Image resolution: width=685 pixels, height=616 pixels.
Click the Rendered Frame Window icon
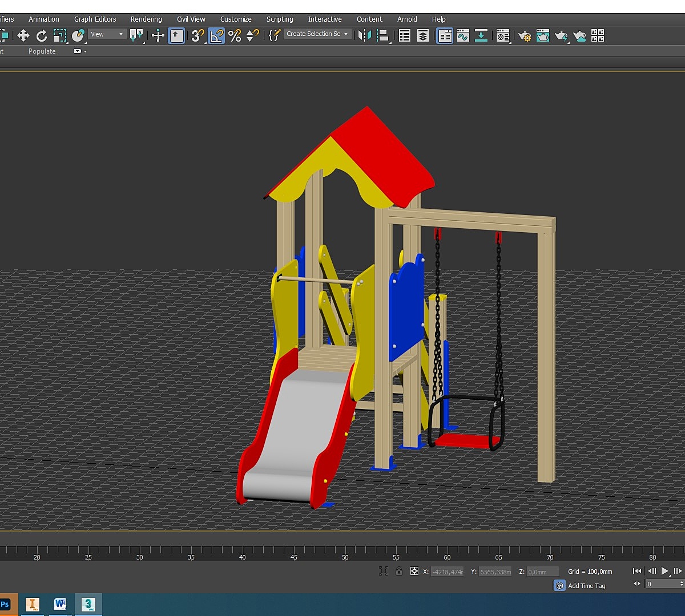tap(542, 36)
